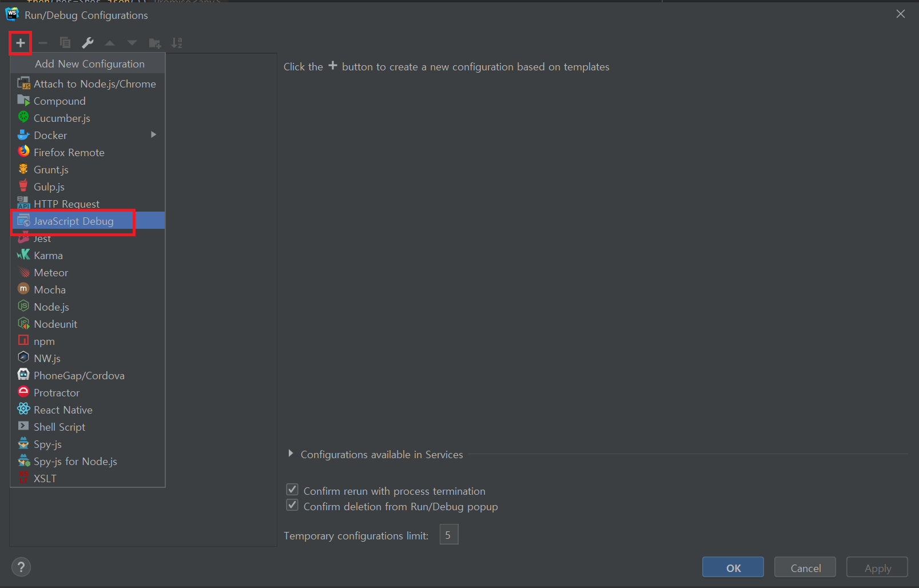This screenshot has height=588, width=919.
Task: Click the Karma K icon
Action: tap(23, 255)
